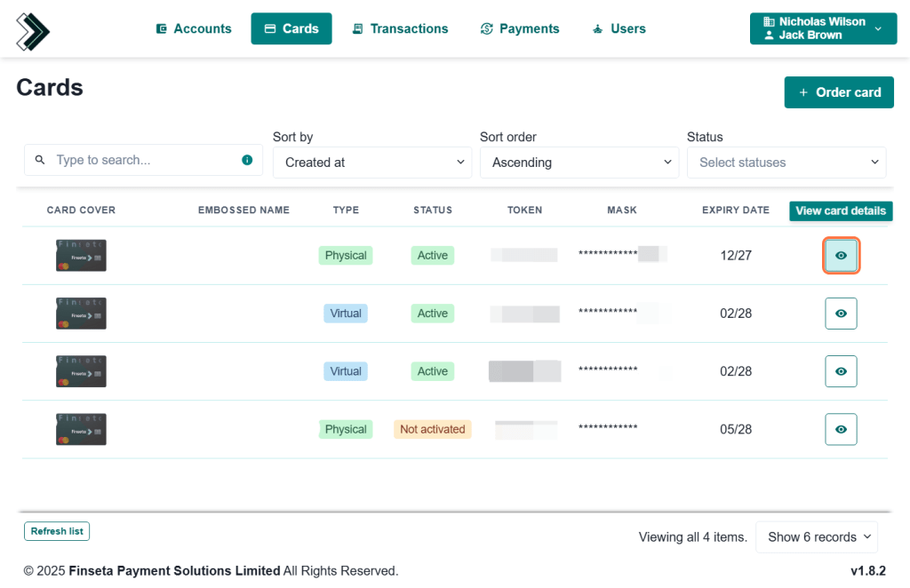This screenshot has width=910, height=588.
Task: Expand the Sort order Ascending dropdown
Action: pyautogui.click(x=579, y=163)
